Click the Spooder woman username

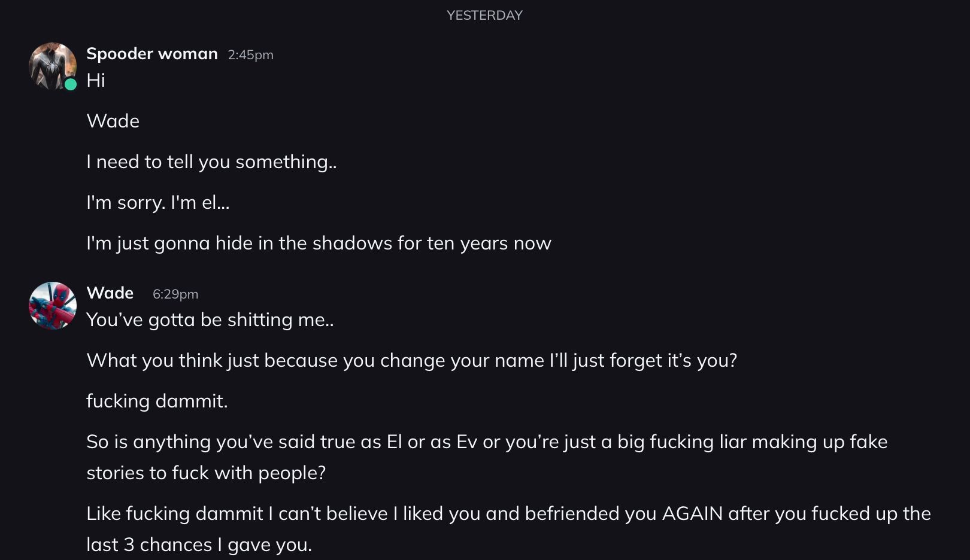point(152,54)
